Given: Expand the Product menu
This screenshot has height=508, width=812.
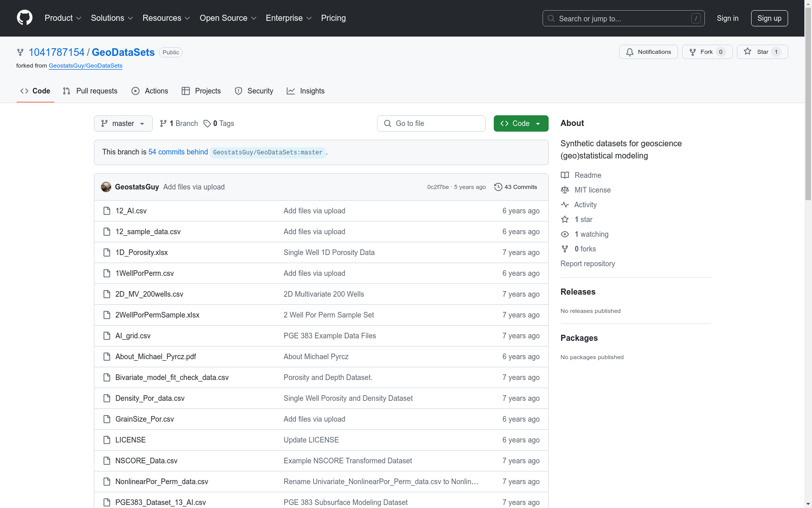Looking at the screenshot, I should click(x=63, y=18).
